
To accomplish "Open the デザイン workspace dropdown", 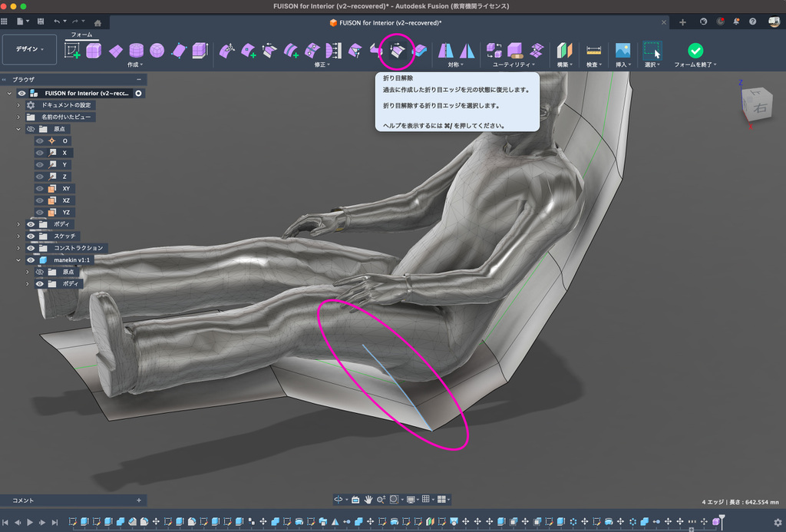I will (x=29, y=49).
